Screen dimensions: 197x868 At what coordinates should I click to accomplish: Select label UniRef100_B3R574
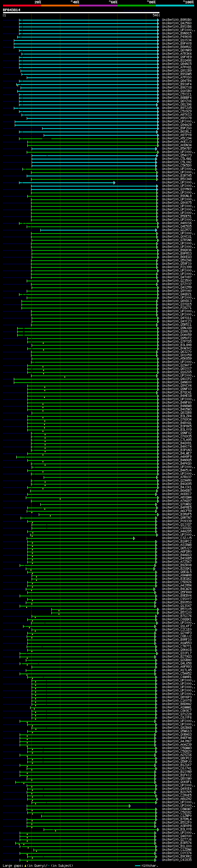pyautogui.click(x=177, y=843)
